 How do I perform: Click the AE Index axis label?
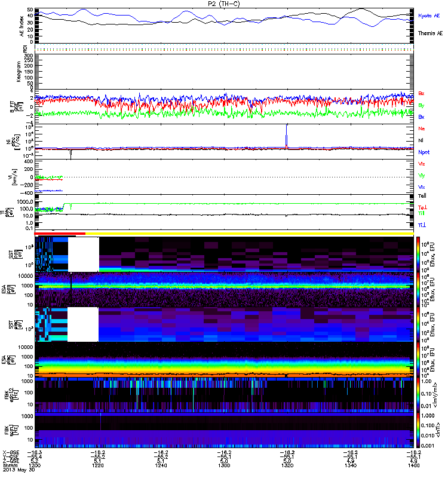tap(22, 26)
